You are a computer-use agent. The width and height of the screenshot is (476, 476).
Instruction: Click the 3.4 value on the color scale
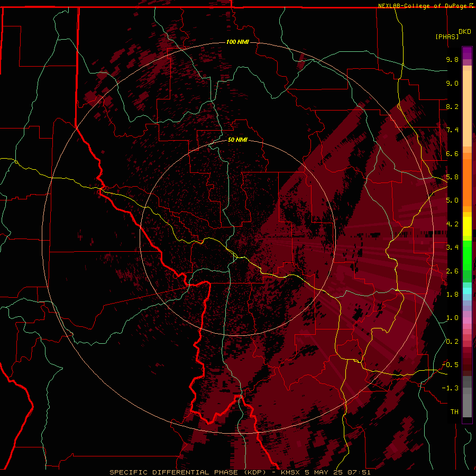pyautogui.click(x=452, y=248)
